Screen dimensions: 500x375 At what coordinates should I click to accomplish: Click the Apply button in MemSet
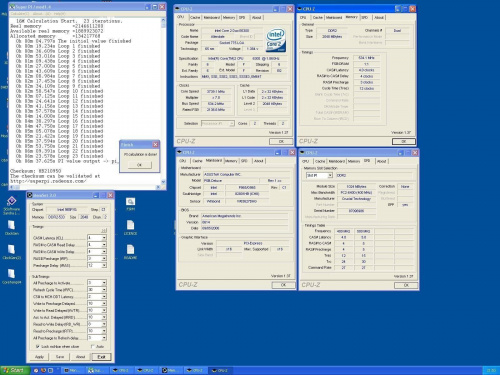[x=39, y=357]
